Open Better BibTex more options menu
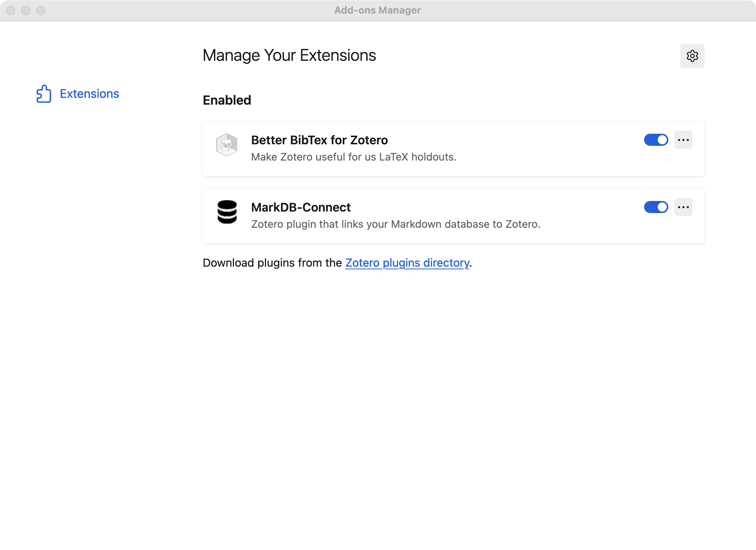This screenshot has height=550, width=756. (683, 140)
